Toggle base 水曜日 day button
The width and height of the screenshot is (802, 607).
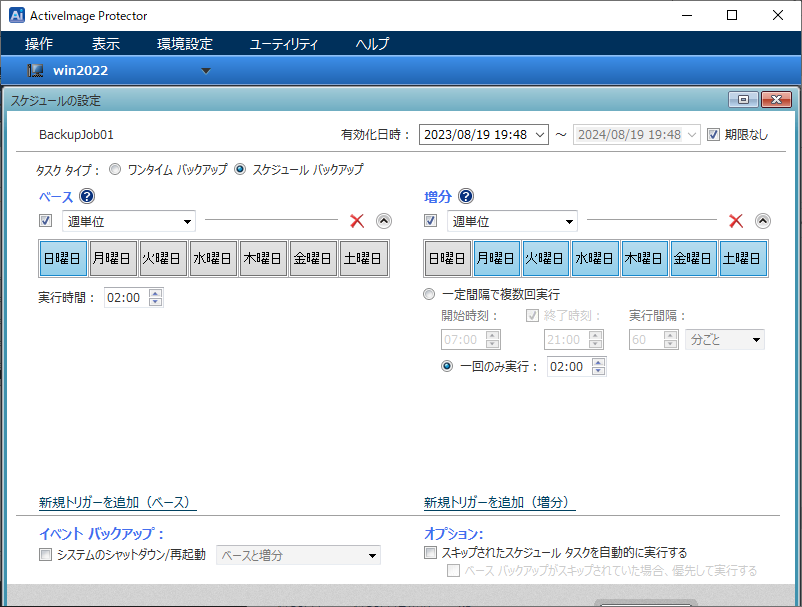coord(213,258)
